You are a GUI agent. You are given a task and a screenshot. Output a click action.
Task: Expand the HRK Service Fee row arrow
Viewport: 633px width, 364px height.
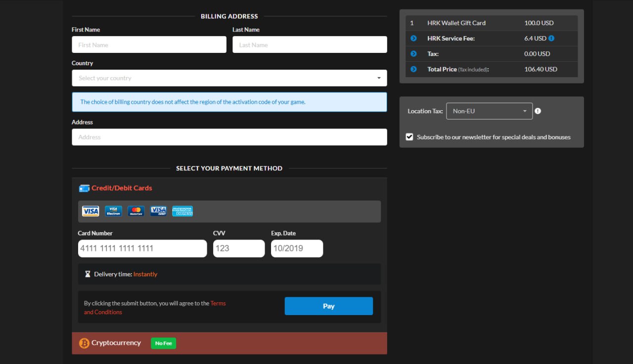[413, 39]
